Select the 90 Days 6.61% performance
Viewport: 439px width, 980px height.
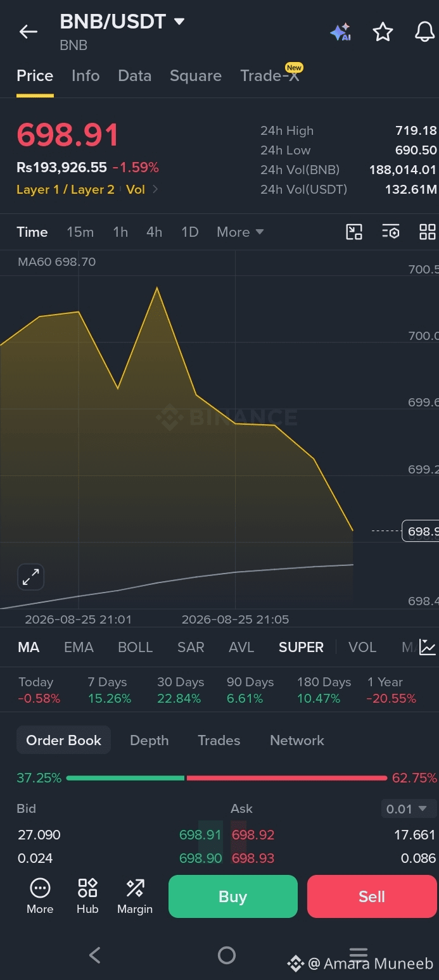250,690
